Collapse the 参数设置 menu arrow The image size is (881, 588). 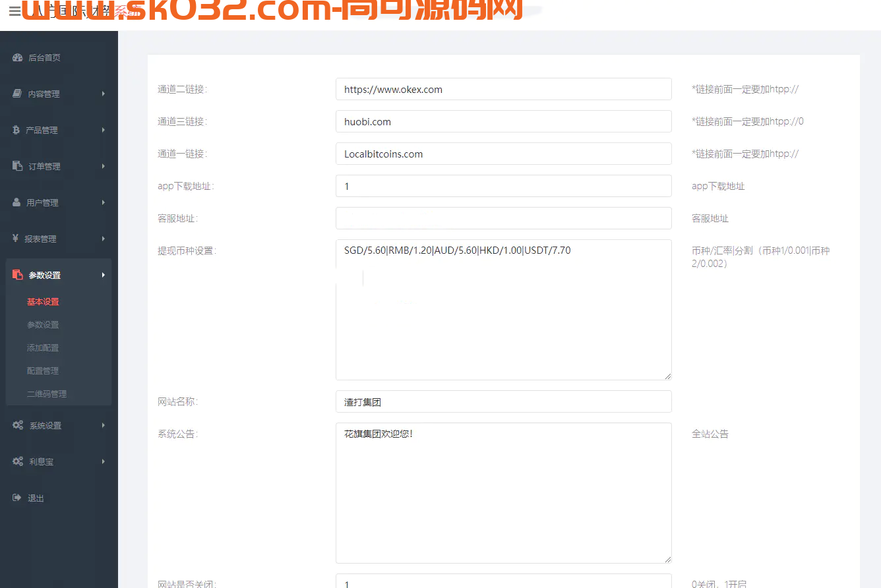point(104,275)
